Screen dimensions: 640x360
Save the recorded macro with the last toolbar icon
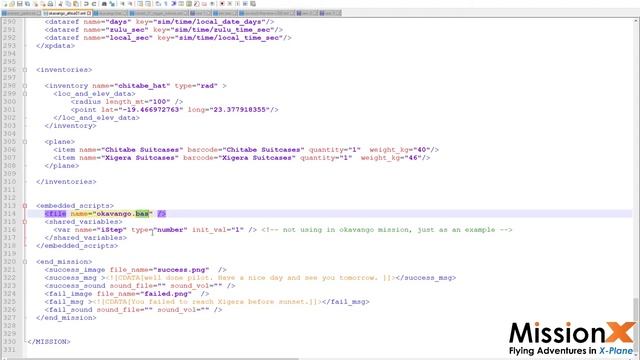point(253,4)
